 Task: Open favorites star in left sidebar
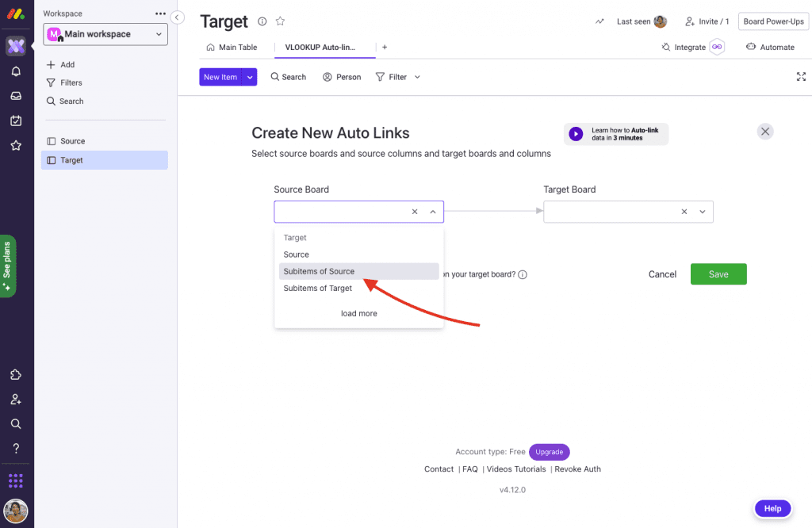point(16,145)
